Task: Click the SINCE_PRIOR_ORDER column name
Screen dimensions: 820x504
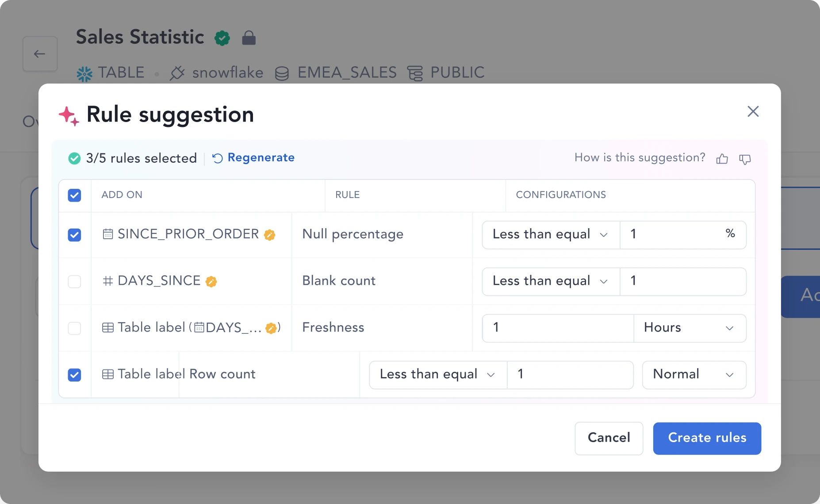Action: tap(188, 234)
